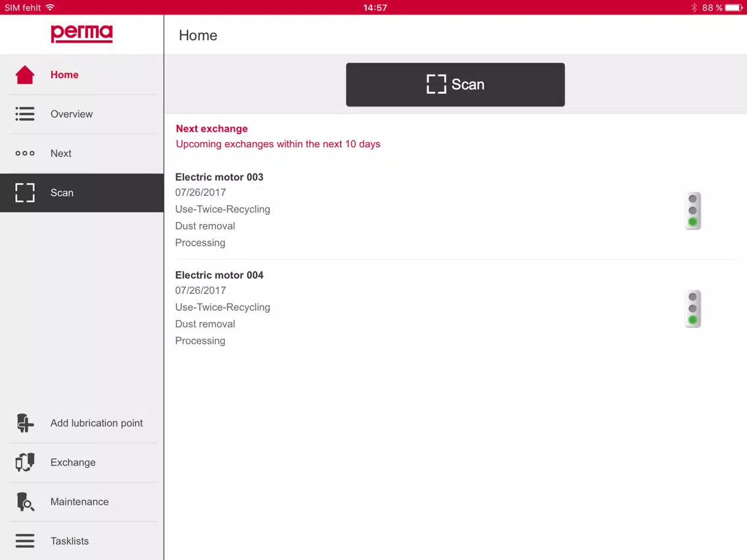
Task: Select Home menu label
Action: click(x=64, y=75)
